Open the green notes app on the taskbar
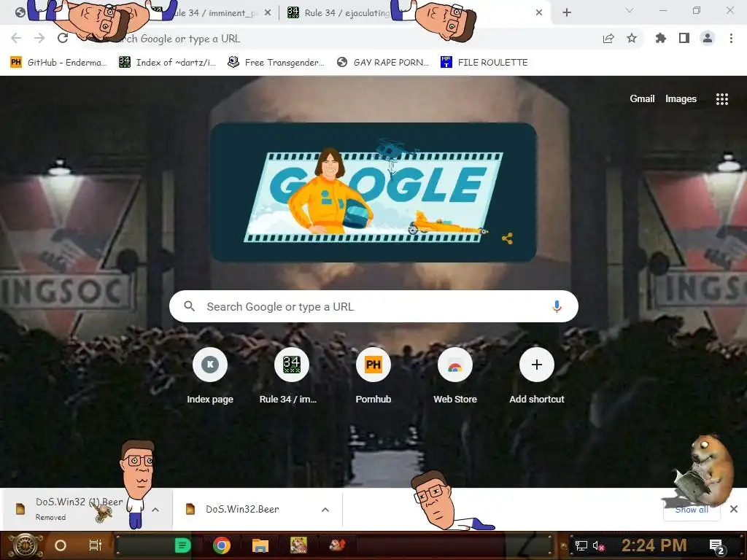Viewport: 747px width, 560px height. (x=182, y=545)
